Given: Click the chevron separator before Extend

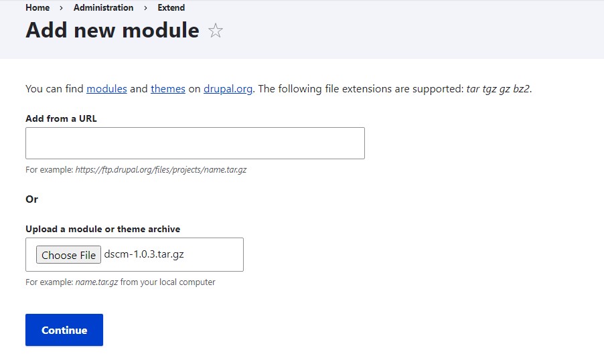Looking at the screenshot, I should [145, 8].
